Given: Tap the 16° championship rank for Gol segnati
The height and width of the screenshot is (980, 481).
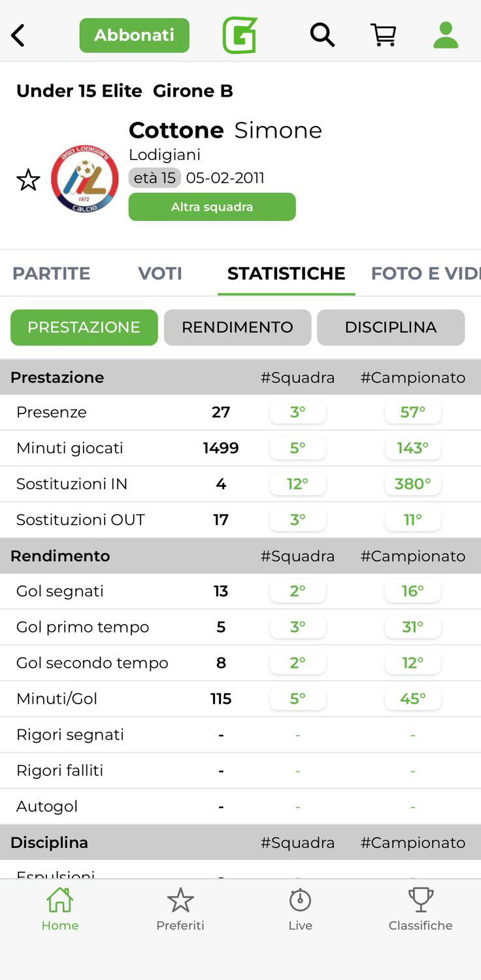Looking at the screenshot, I should coord(413,591).
